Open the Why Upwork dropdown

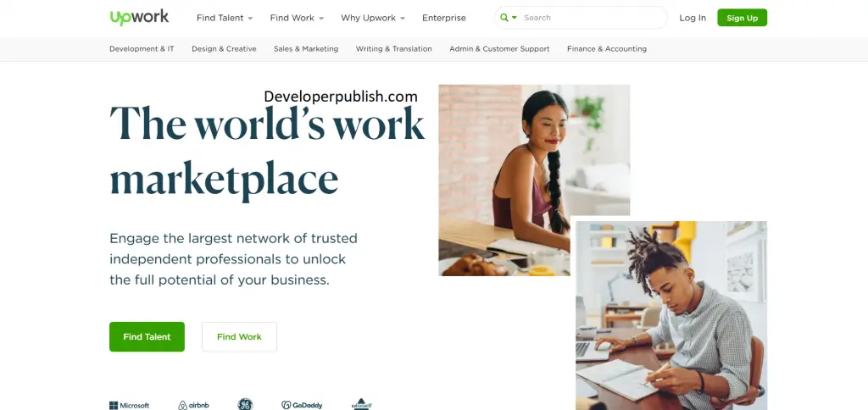point(373,18)
